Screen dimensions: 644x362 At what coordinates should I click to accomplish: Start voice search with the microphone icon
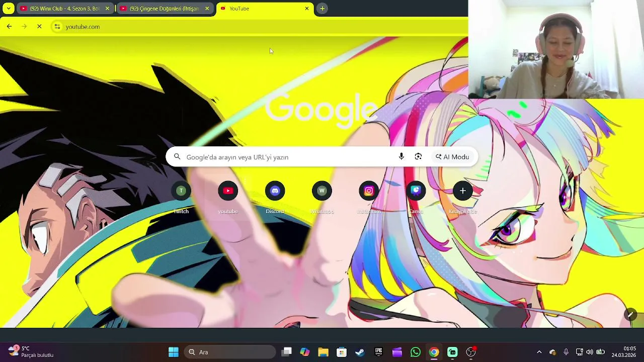point(401,157)
